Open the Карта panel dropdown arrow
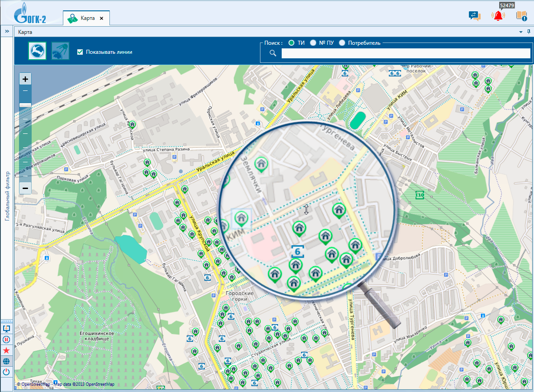Image resolution: width=534 pixels, height=392 pixels. pyautogui.click(x=521, y=32)
